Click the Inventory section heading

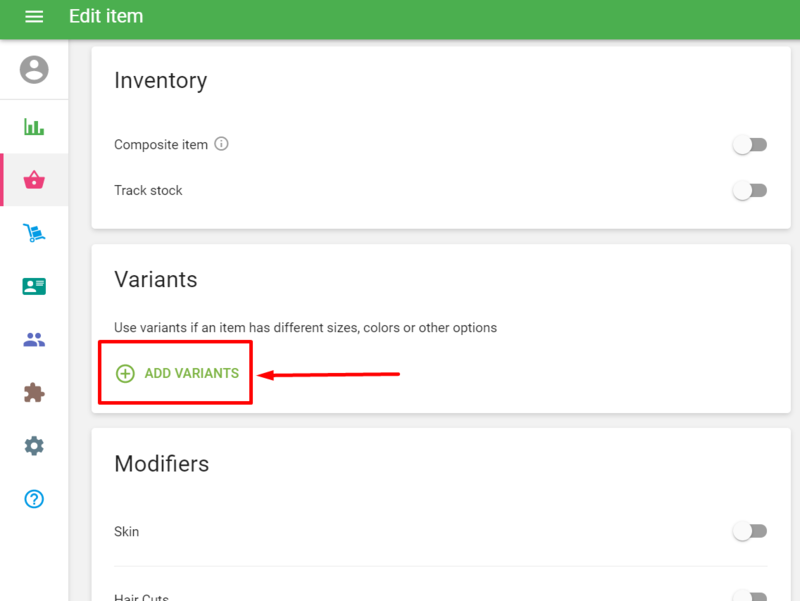[160, 81]
